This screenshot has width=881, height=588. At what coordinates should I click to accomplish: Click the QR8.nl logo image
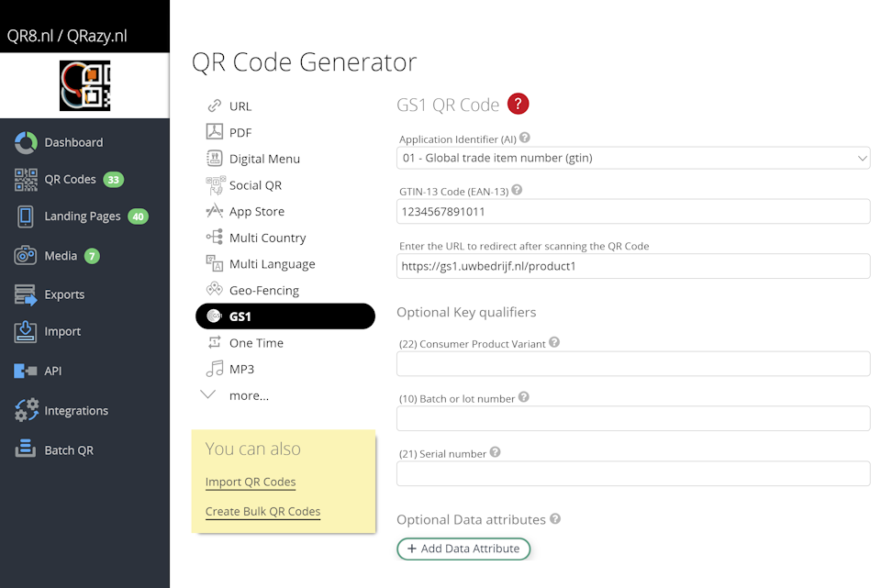click(x=84, y=86)
